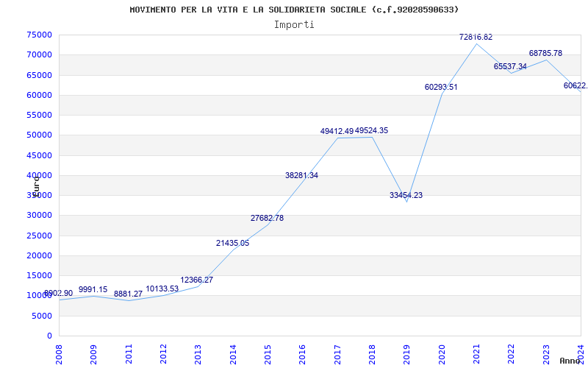Click the 25000 y-axis value
Screen dimensions: 588x368
[40, 236]
